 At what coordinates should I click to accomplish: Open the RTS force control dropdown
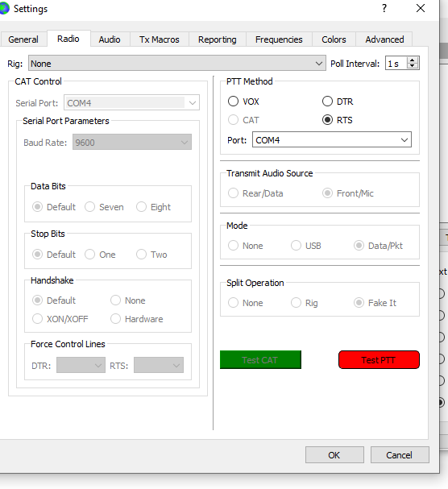(159, 365)
